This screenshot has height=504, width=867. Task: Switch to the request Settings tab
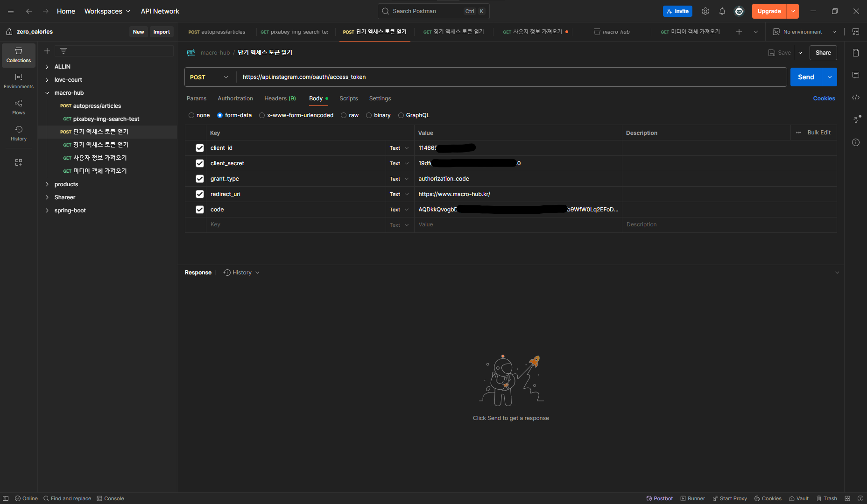tap(380, 98)
